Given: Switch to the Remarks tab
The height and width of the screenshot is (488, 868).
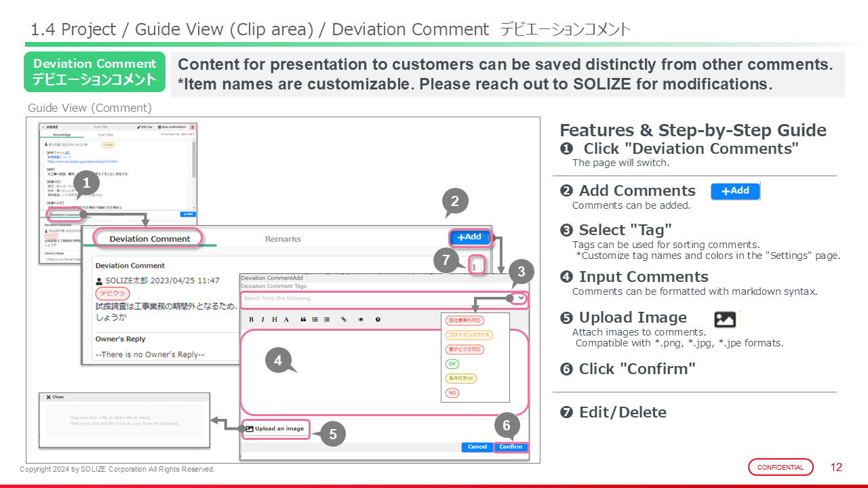Looking at the screenshot, I should [283, 239].
